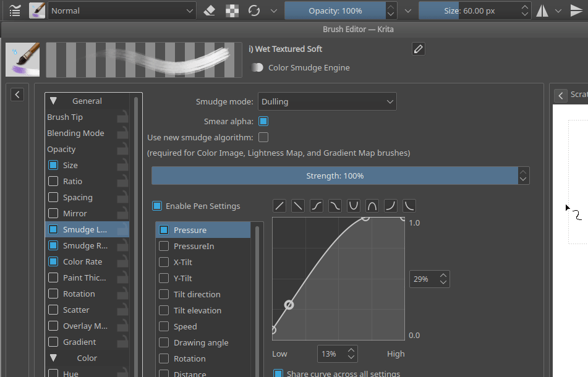588x377 pixels.
Task: Disable the Smear alpha checkbox
Action: coord(263,121)
